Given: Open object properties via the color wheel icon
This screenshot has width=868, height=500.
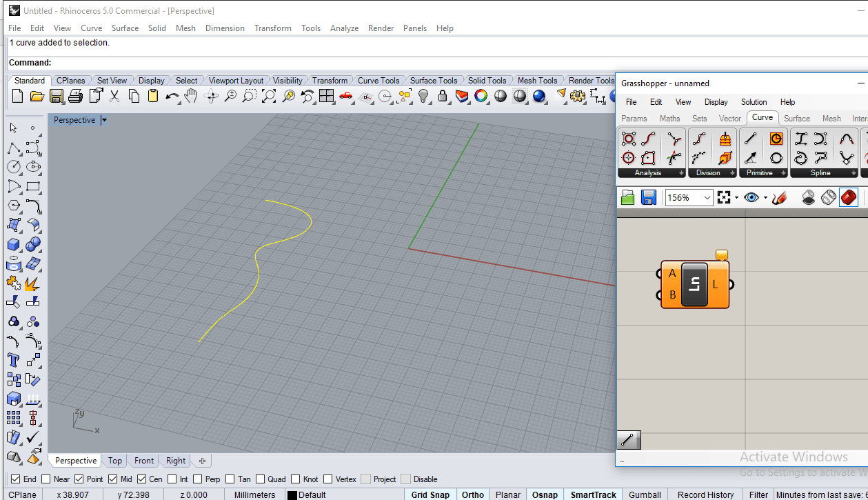Looking at the screenshot, I should pyautogui.click(x=481, y=96).
